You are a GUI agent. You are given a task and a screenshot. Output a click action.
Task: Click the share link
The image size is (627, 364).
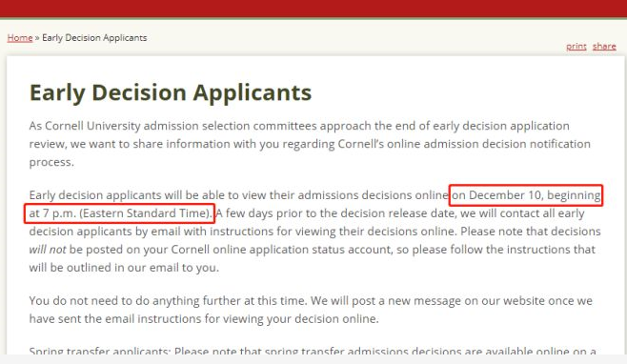coord(604,46)
